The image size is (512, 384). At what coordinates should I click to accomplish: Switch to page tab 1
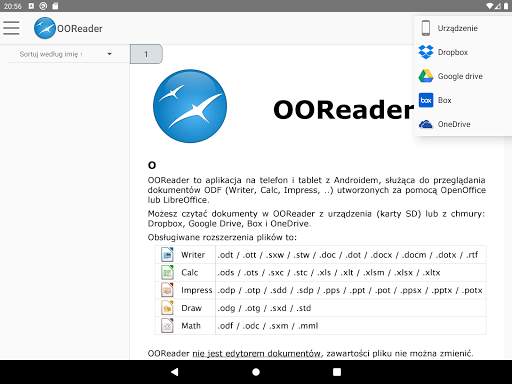(146, 54)
